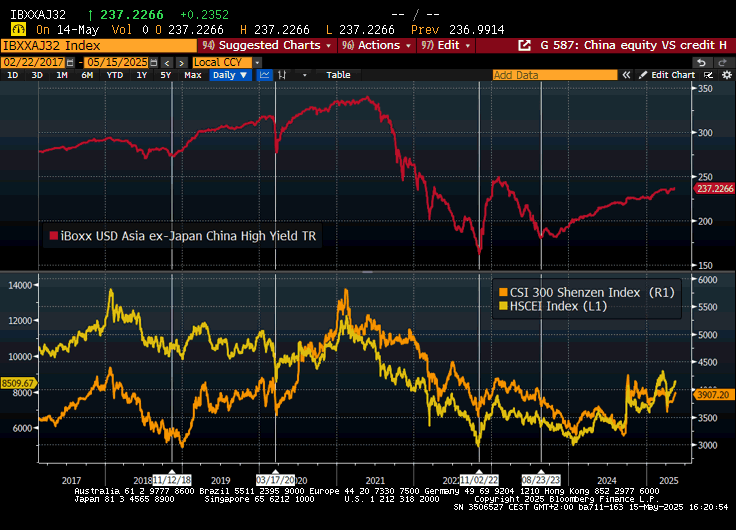
Task: Click the 2024 x-axis year label
Action: point(606,481)
